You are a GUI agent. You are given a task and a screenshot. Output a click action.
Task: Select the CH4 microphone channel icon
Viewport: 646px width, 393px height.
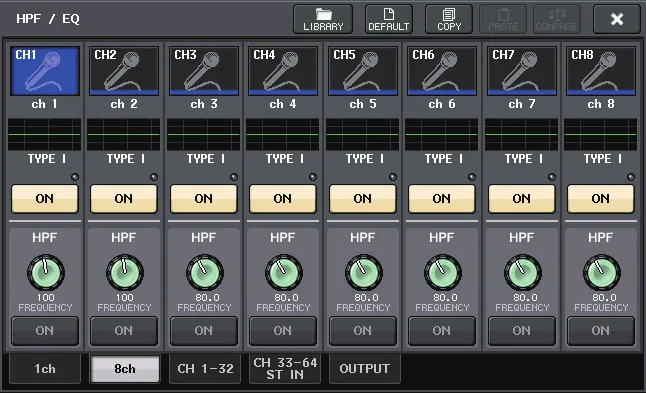[283, 71]
